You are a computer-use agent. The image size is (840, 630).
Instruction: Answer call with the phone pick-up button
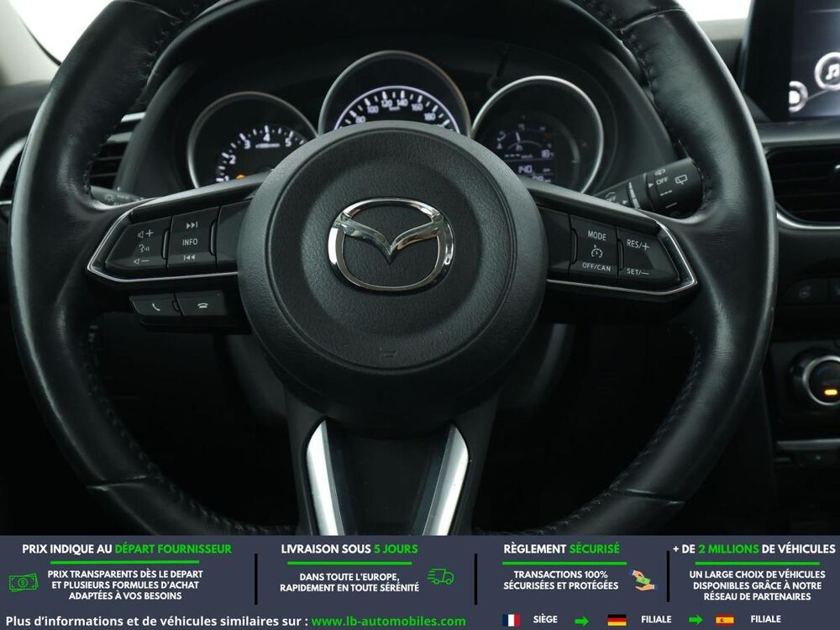click(155, 307)
